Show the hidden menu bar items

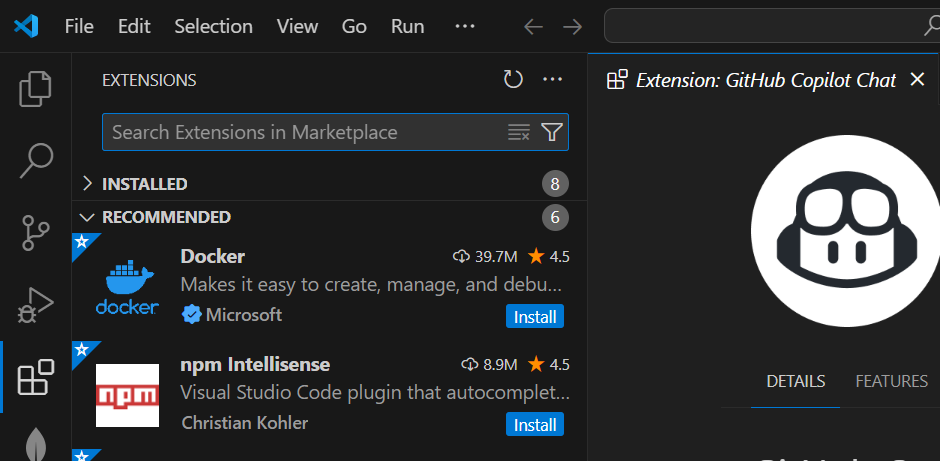(x=465, y=27)
